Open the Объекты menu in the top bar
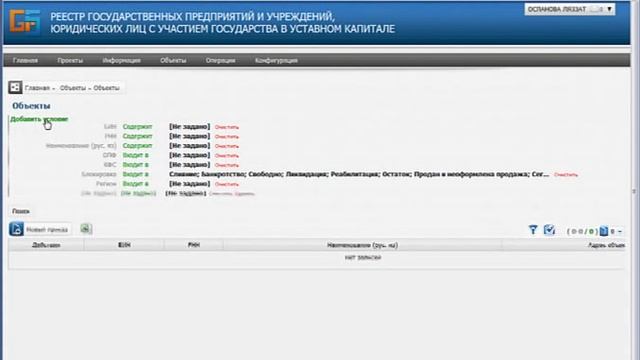The width and height of the screenshot is (640, 360). [x=173, y=60]
